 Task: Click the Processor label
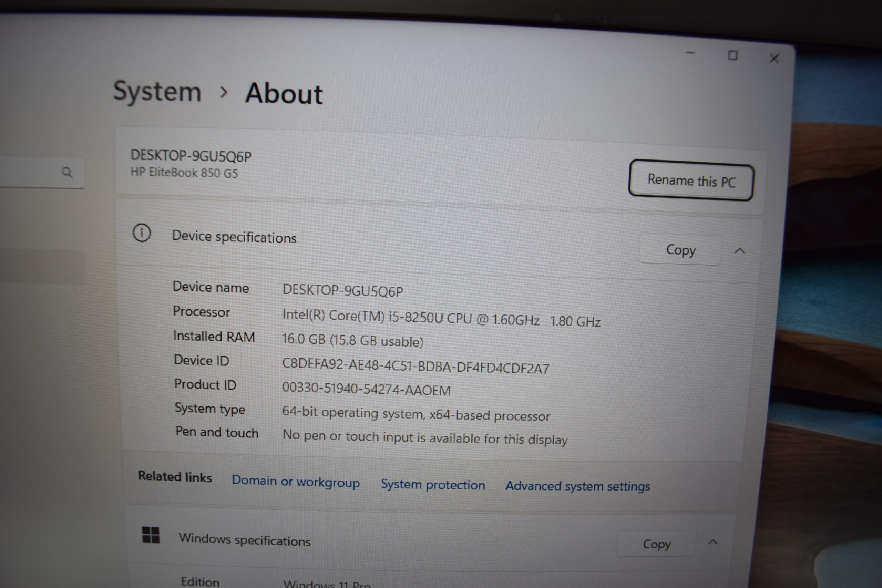pyautogui.click(x=201, y=312)
